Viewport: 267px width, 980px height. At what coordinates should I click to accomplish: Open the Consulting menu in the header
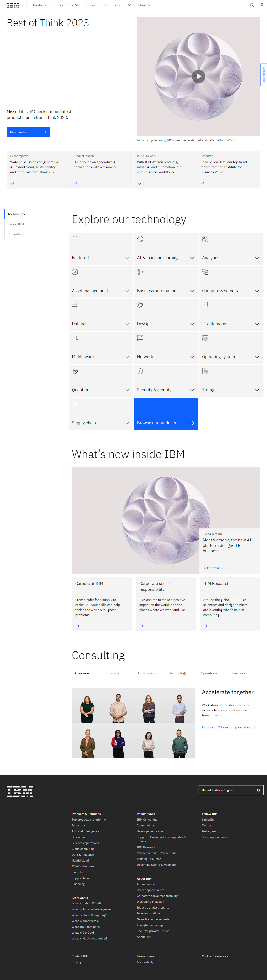point(96,5)
